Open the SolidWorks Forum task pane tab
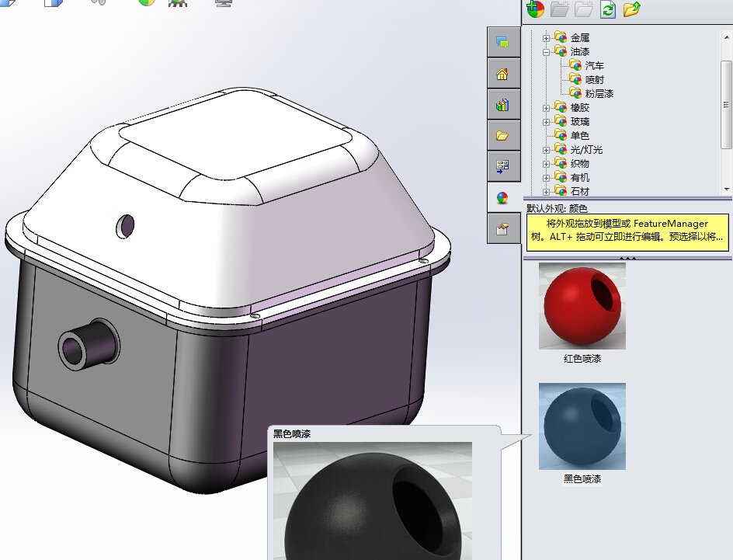733x560 pixels. 503,43
